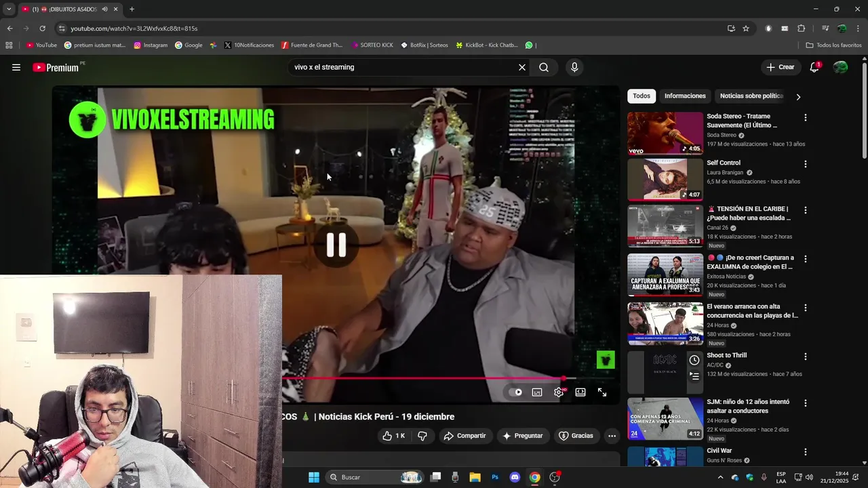This screenshot has height=488, width=868.
Task: Open TENSIÓN EN EL CARIBE video title
Action: [749, 213]
